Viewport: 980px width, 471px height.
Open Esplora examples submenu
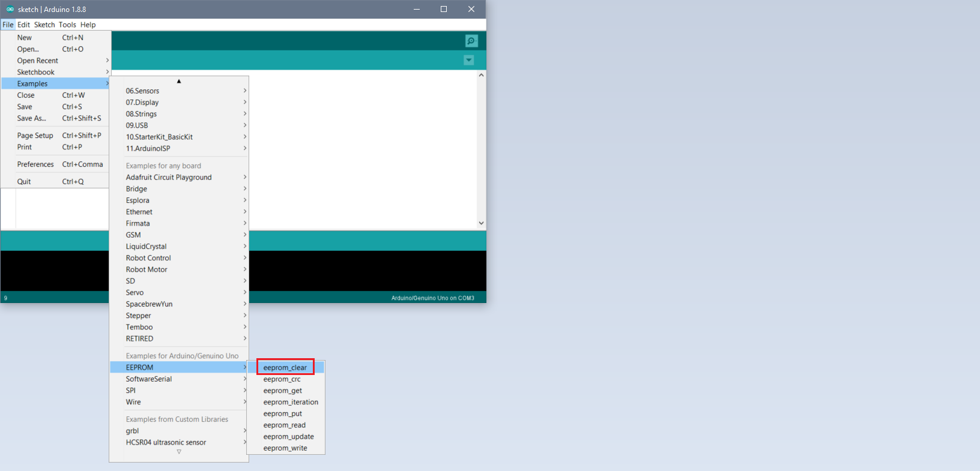(x=179, y=200)
